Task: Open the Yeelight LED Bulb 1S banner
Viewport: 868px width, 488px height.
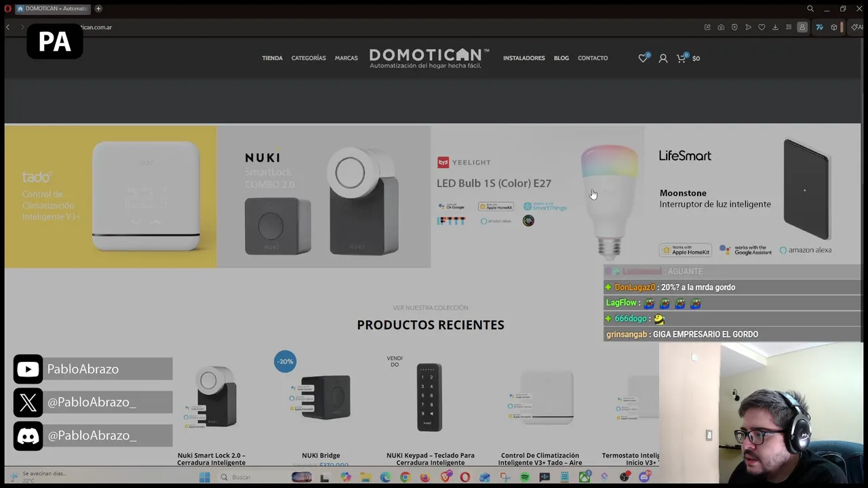Action: pyautogui.click(x=537, y=197)
